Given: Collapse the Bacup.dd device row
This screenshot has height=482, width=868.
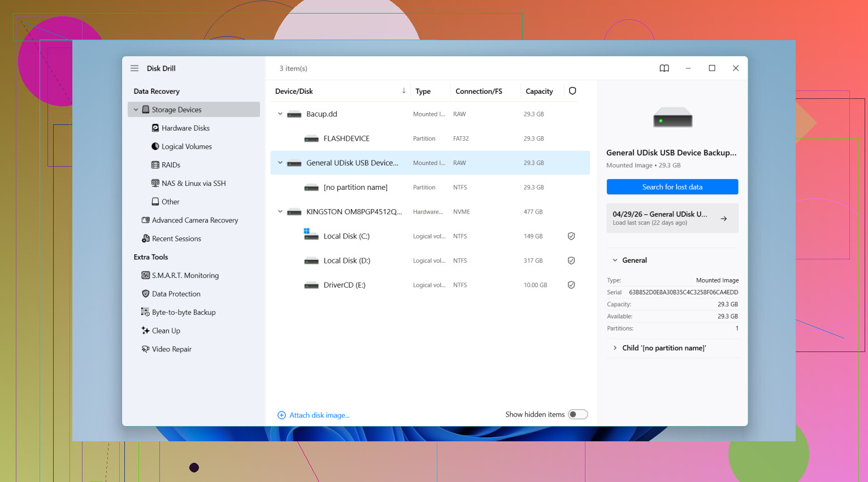Looking at the screenshot, I should (280, 114).
